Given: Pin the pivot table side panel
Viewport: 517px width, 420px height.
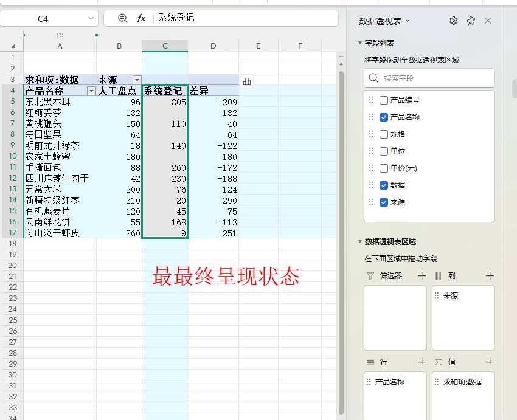Looking at the screenshot, I should [x=471, y=21].
